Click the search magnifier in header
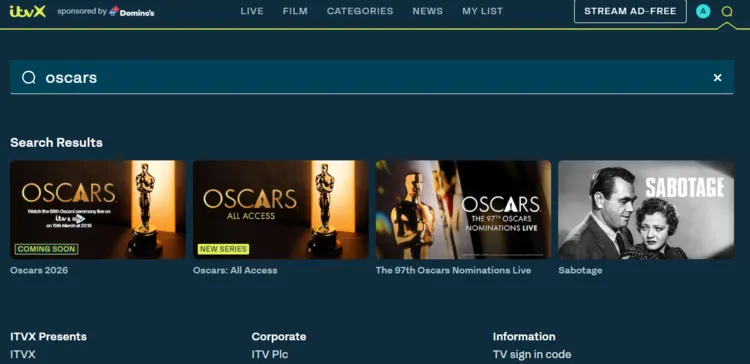This screenshot has width=750, height=364. click(727, 11)
